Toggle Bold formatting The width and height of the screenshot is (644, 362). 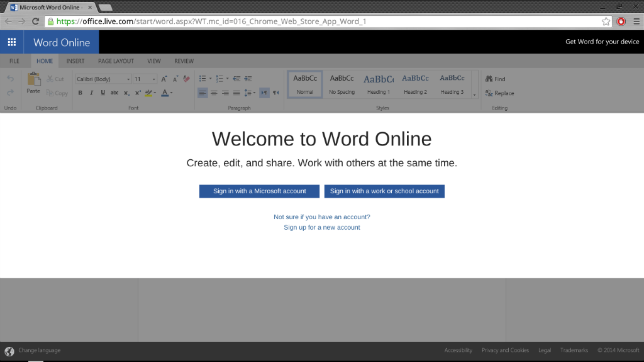(80, 93)
